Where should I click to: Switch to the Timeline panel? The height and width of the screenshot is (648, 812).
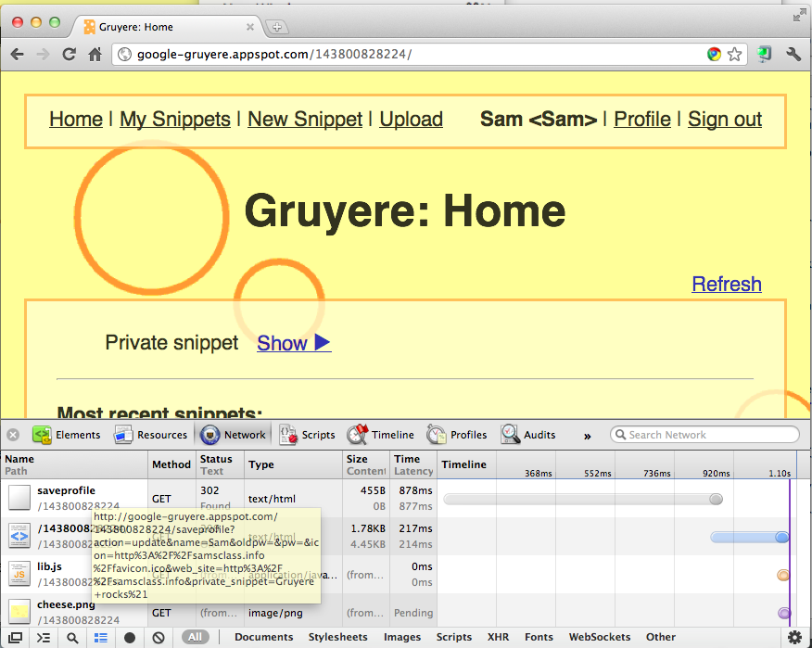coord(380,435)
